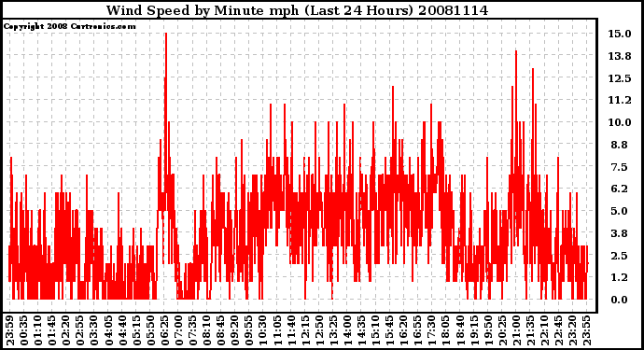
Task: Click the 20:25 time label
Action: [x=501, y=330]
